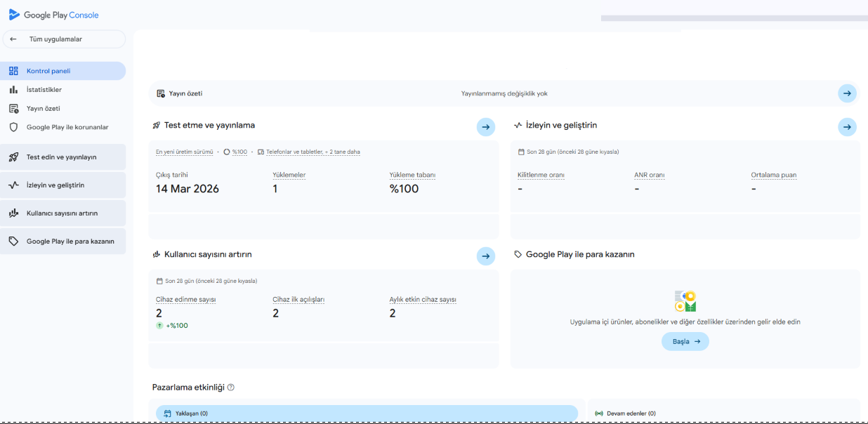The width and height of the screenshot is (868, 424).
Task: Expand İzleyin ve geliştirin sidebar section
Action: tap(63, 185)
